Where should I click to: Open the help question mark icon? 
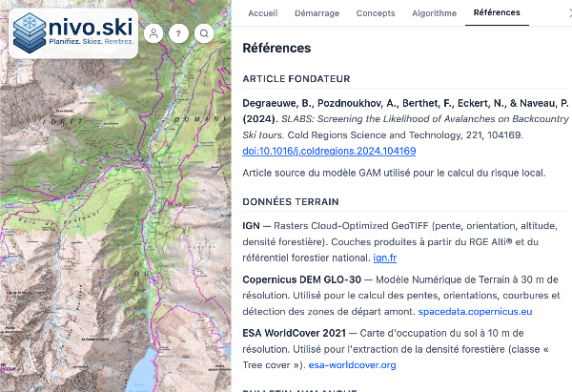coord(179,33)
